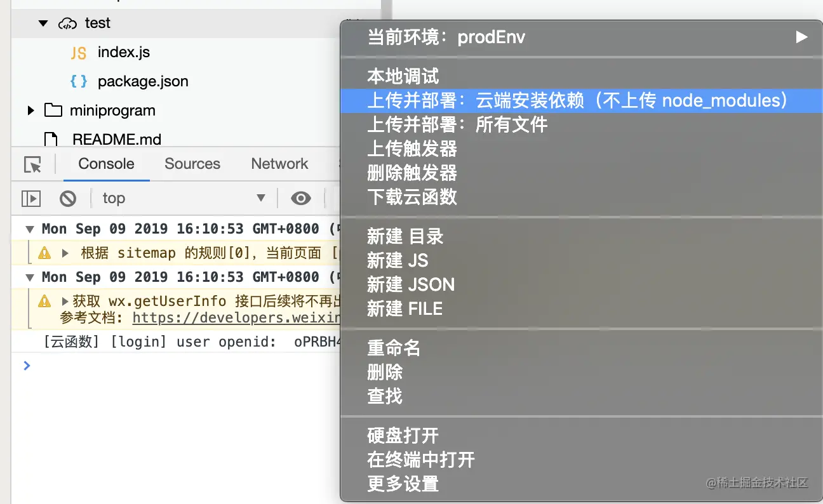
Task: Click the [云函数] [login] user openid log line
Action: [x=192, y=342]
